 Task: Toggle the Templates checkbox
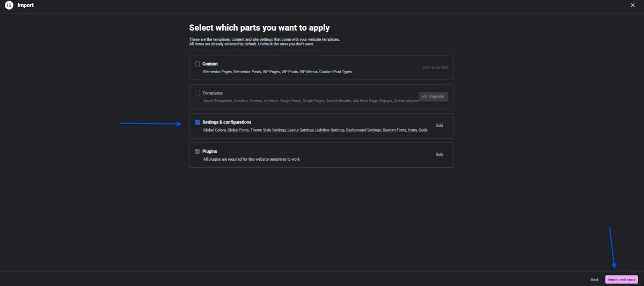[x=197, y=93]
